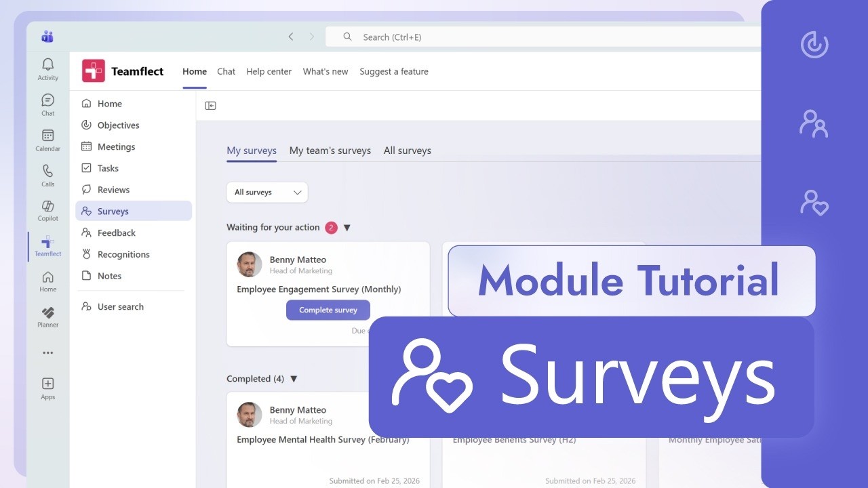Open Apps store icon in rail

(x=47, y=388)
